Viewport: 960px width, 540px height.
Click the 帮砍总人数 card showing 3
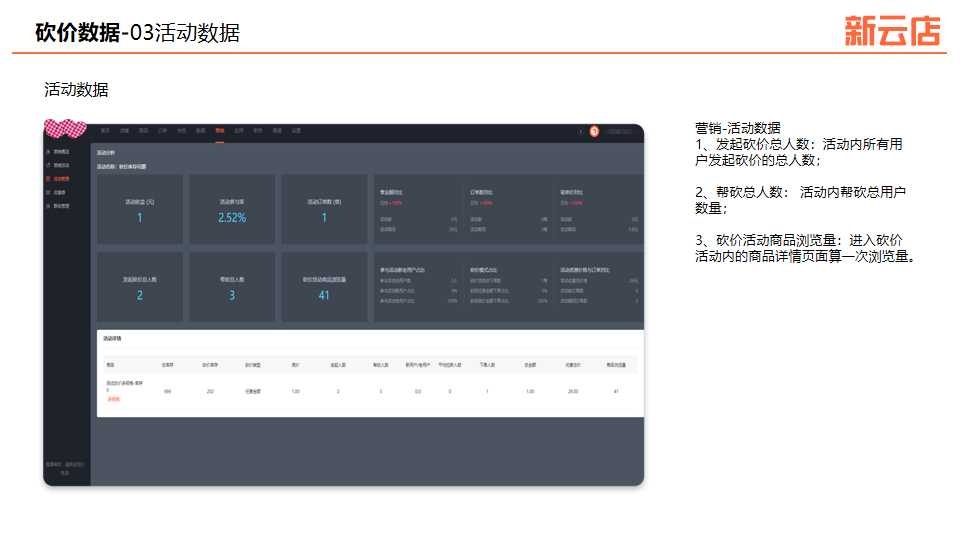click(232, 287)
